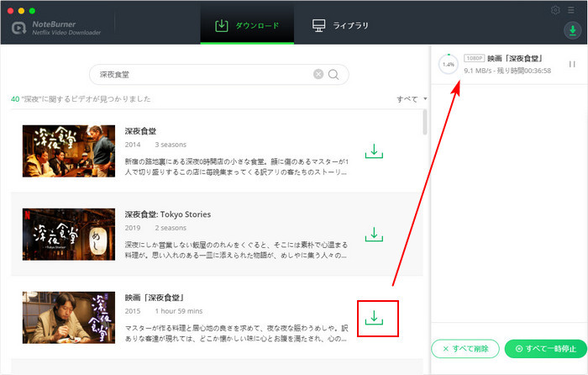Open the settings gear icon
Screen dimensions: 588x375
pos(555,10)
